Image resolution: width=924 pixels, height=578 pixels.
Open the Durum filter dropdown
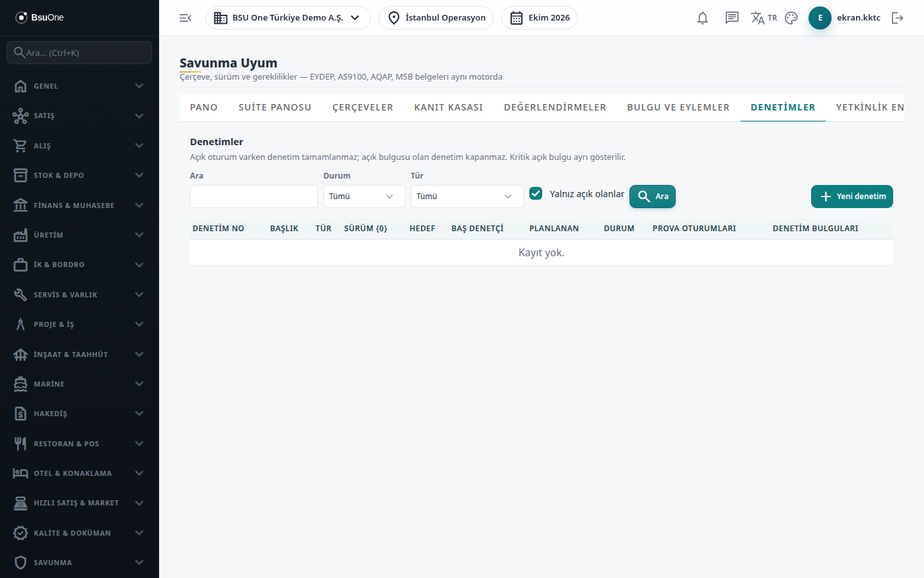364,197
